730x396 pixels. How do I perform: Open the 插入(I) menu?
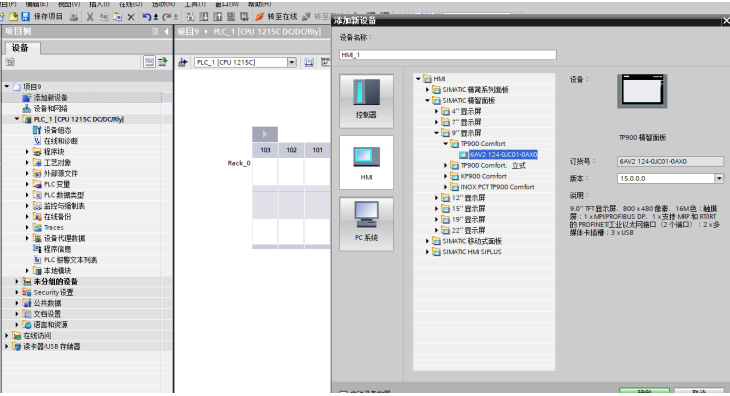pyautogui.click(x=99, y=4)
